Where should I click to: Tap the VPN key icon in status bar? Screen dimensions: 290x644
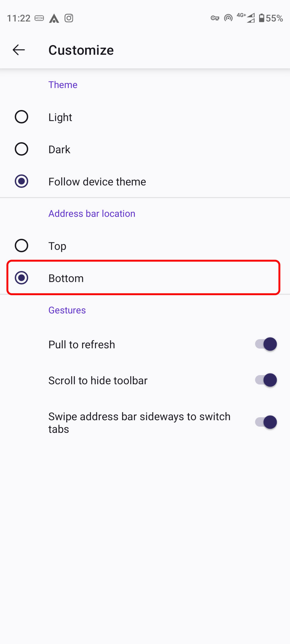215,18
